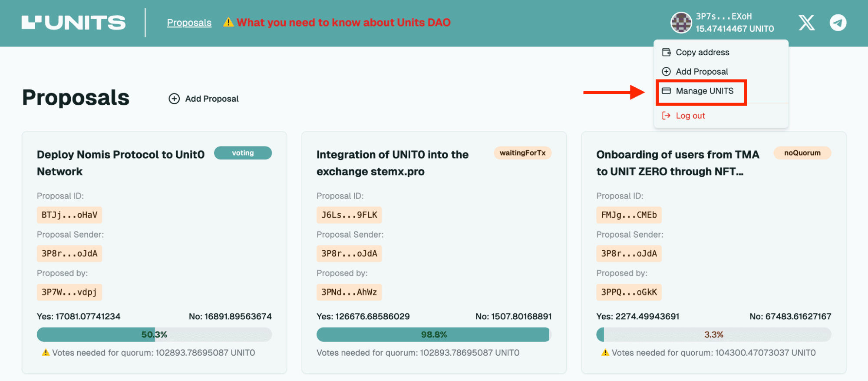Click 'No: 1507.80168891' vote count

(513, 316)
